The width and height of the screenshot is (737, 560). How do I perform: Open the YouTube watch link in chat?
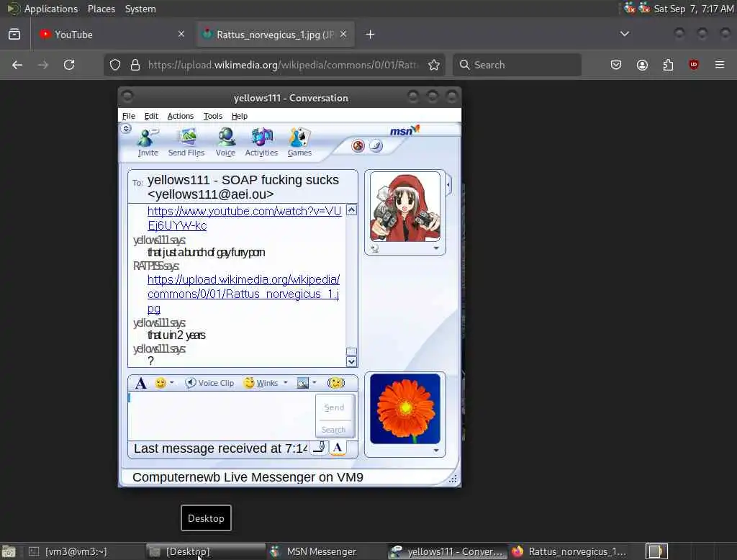(x=245, y=218)
